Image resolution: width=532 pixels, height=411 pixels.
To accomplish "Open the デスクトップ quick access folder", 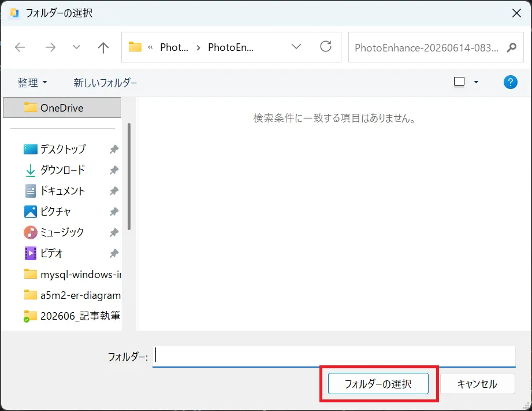I will 63,149.
